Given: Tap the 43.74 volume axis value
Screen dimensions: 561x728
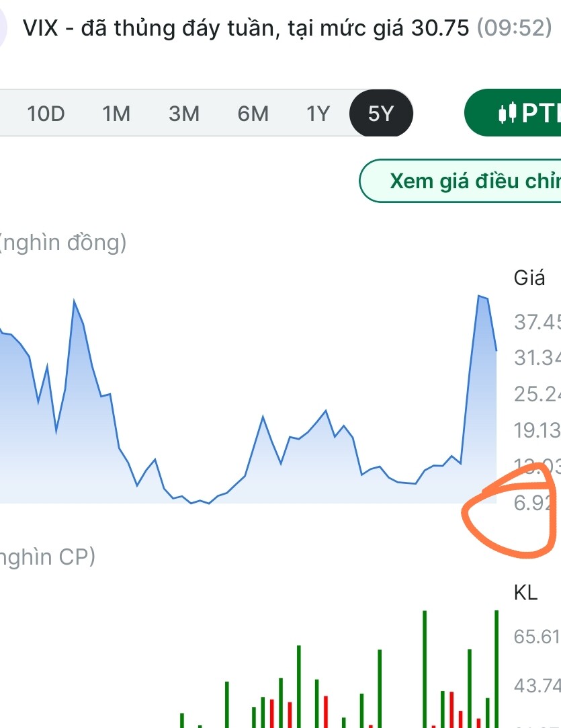Looking at the screenshot, I should [536, 686].
